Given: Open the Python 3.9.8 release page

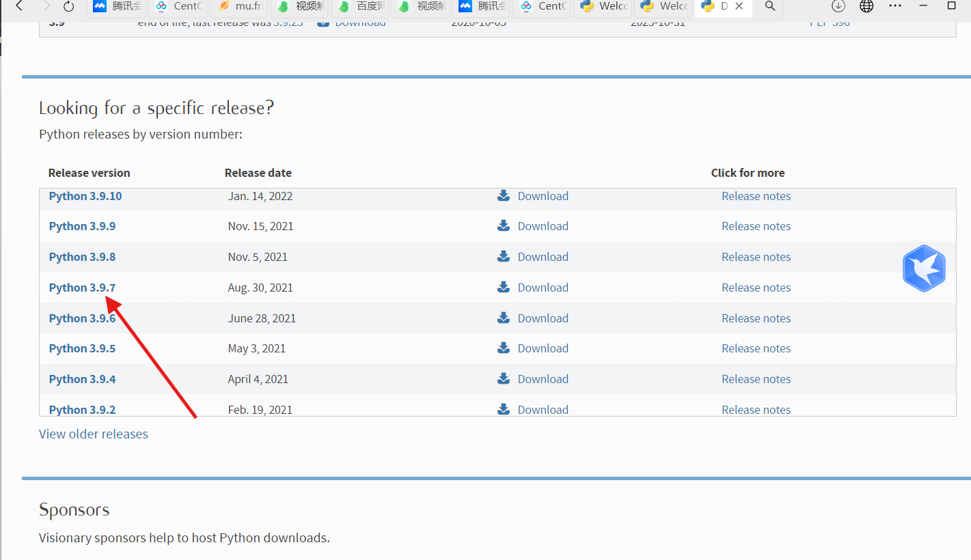Looking at the screenshot, I should (x=83, y=257).
